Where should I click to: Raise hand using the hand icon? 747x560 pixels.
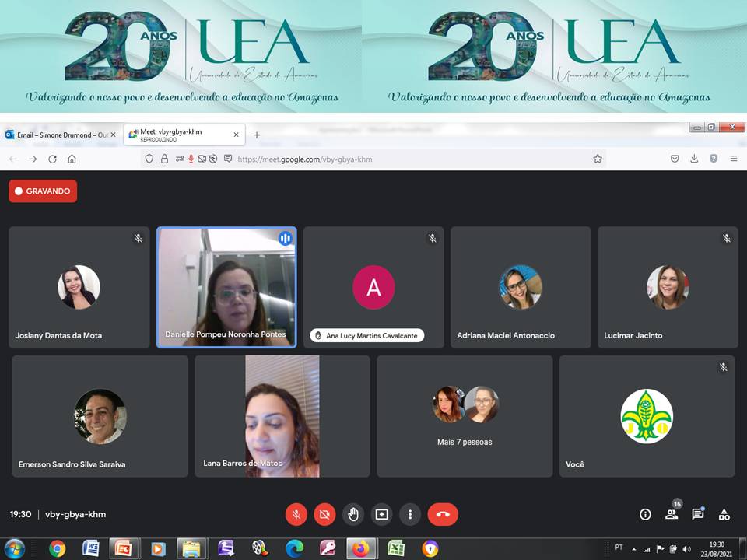click(353, 514)
